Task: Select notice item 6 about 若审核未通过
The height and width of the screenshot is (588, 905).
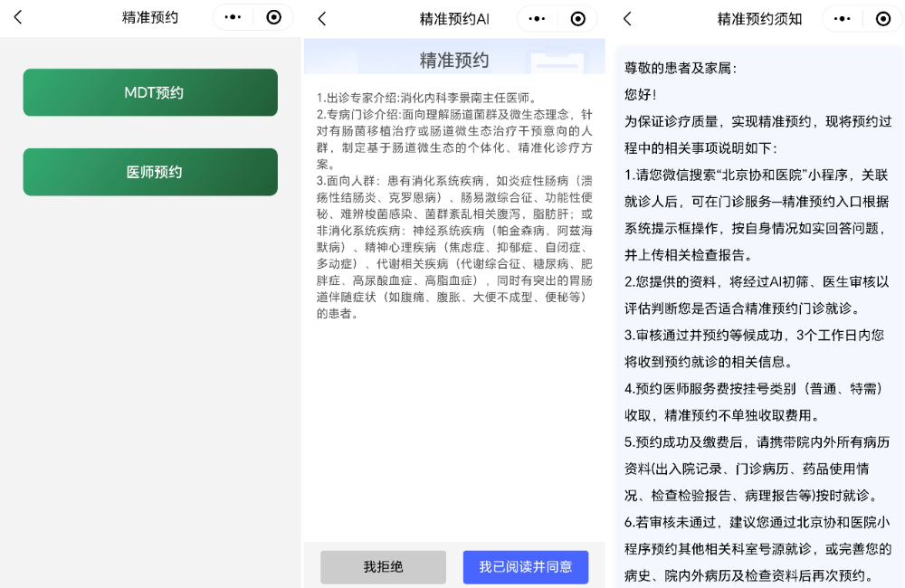Action: pos(757,549)
